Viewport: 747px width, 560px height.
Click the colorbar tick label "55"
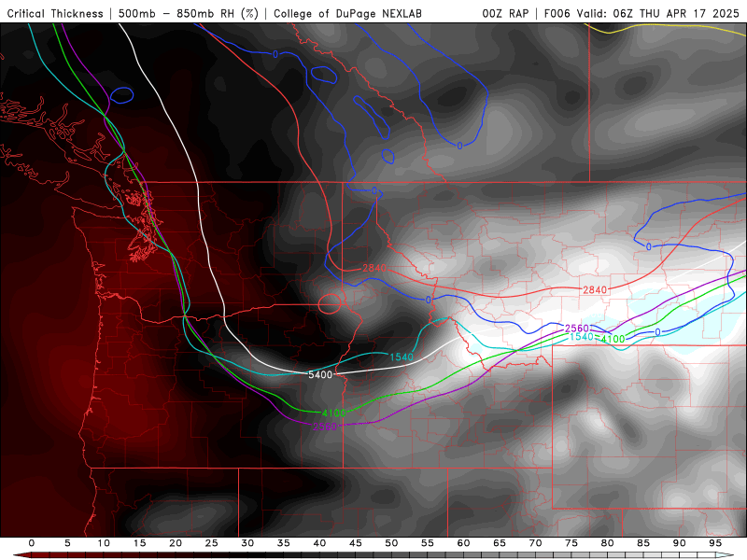pyautogui.click(x=428, y=543)
